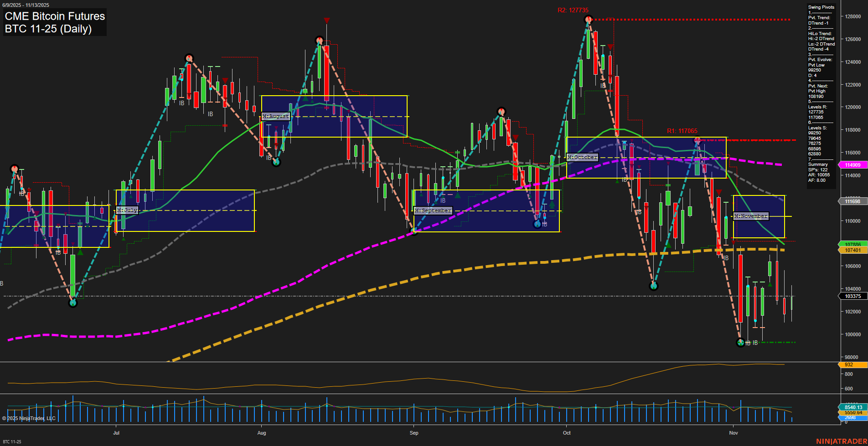Click the magenta 114909 price marker
This screenshot has height=446, width=868.
click(x=852, y=165)
